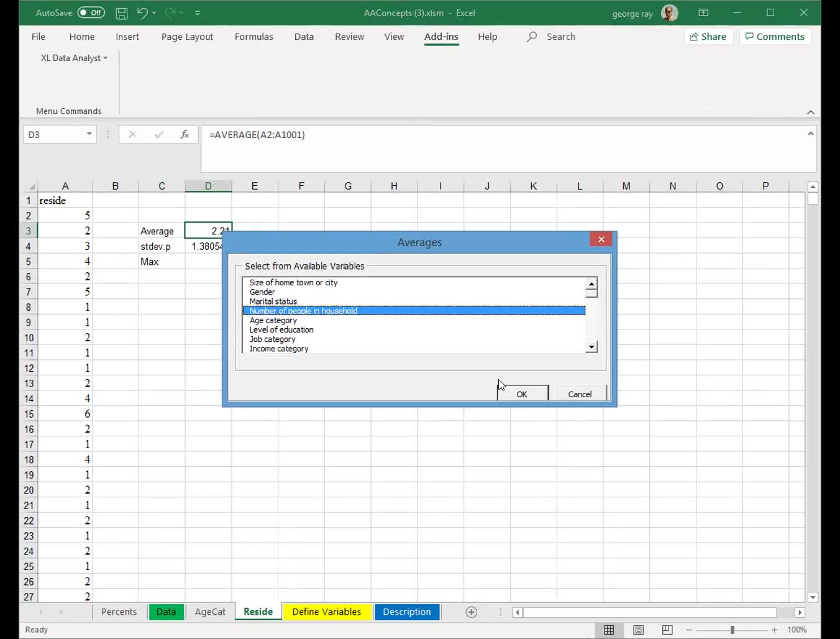This screenshot has height=639, width=840.
Task: Click OK in Averages dialog
Action: [523, 393]
